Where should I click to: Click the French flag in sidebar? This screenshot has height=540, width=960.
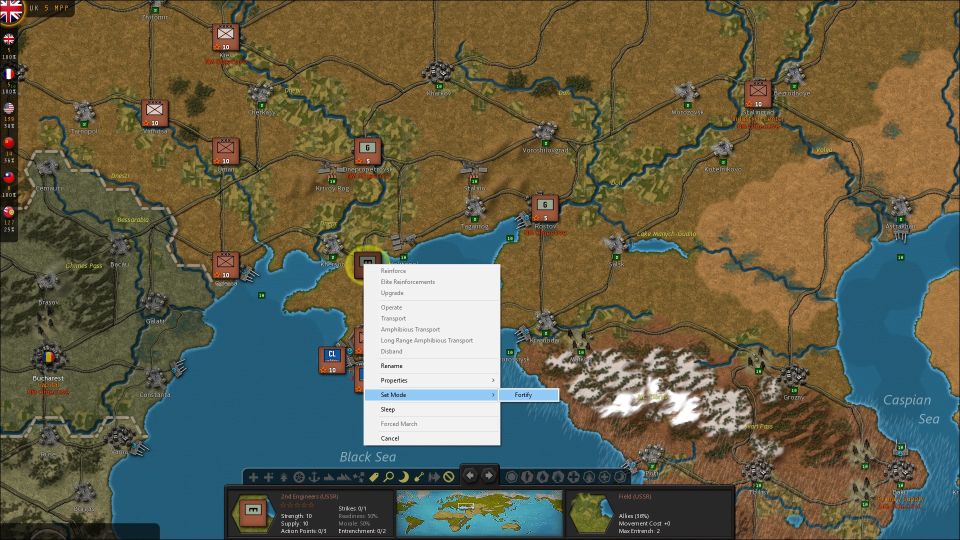coord(9,73)
